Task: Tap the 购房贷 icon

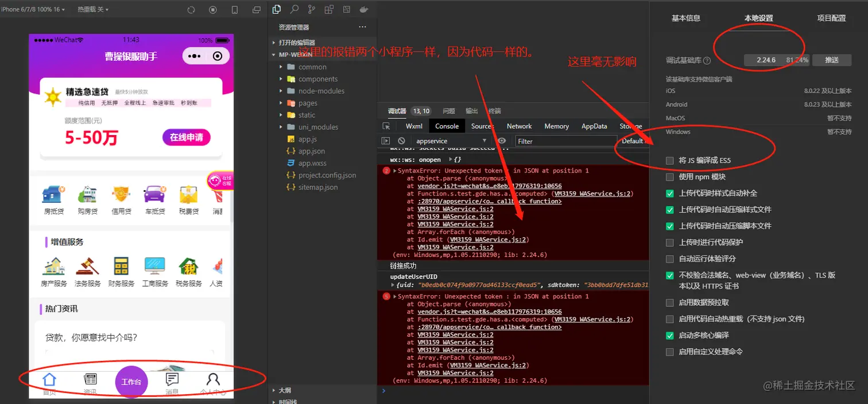Action: click(87, 195)
